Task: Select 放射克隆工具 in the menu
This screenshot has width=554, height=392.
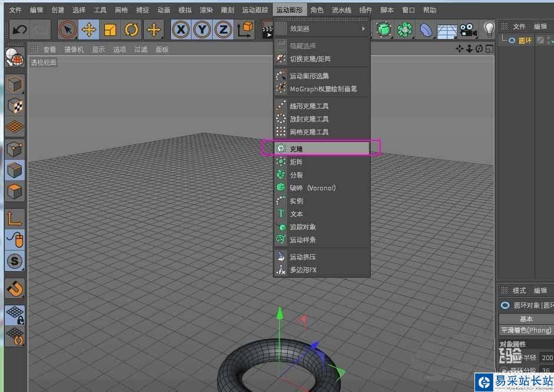Action: click(322, 118)
